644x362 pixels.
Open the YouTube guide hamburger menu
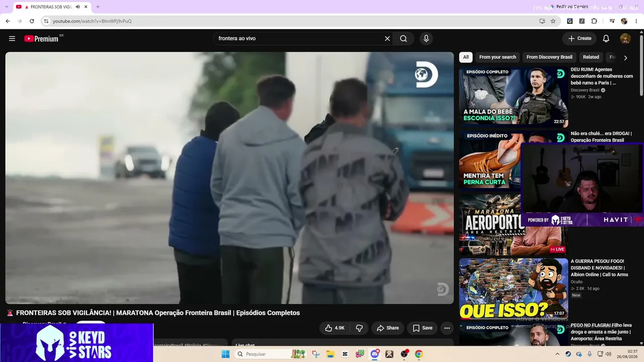coord(12,39)
